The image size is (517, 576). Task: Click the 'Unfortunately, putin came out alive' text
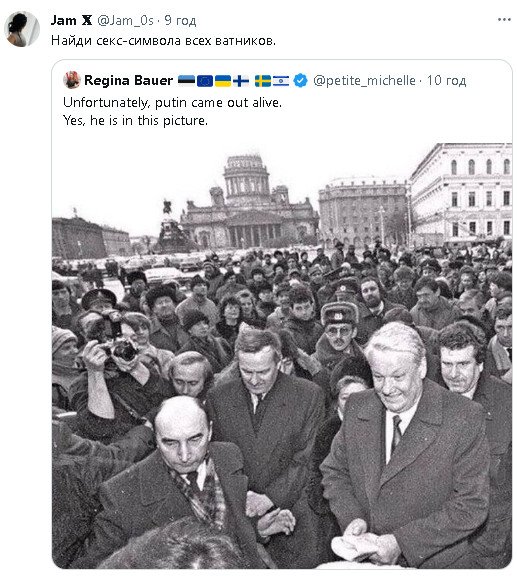pyautogui.click(x=172, y=102)
